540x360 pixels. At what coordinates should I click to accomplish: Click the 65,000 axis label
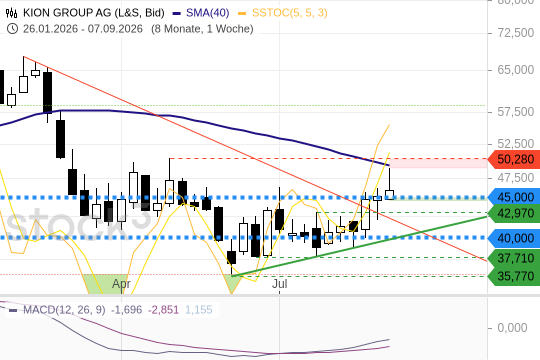pos(516,70)
